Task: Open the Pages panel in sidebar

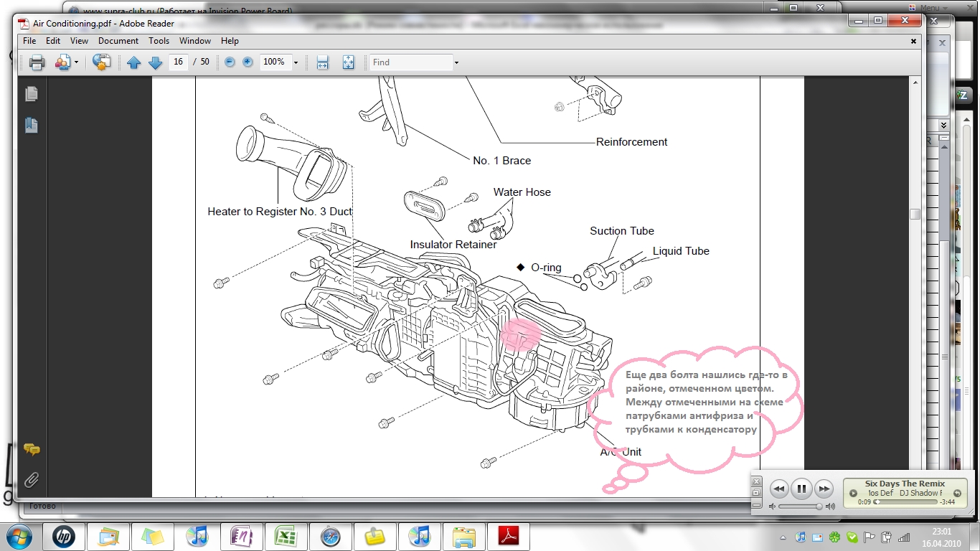Action: pos(31,94)
